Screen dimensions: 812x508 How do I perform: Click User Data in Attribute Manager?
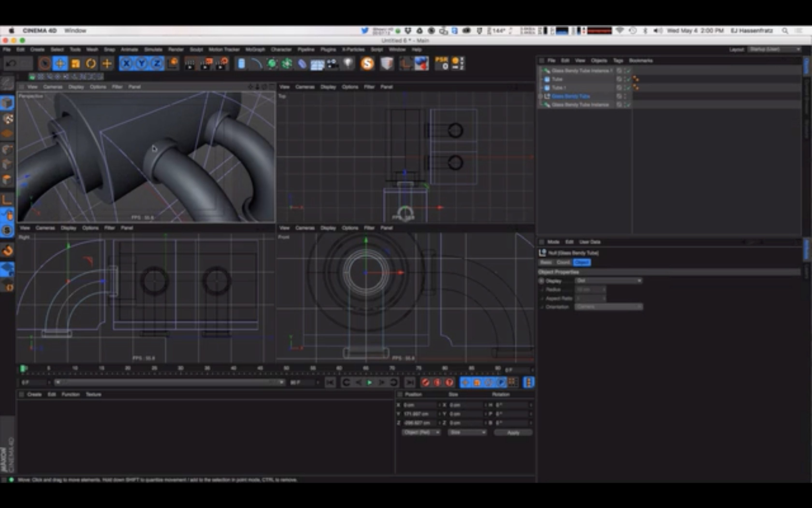pyautogui.click(x=589, y=242)
